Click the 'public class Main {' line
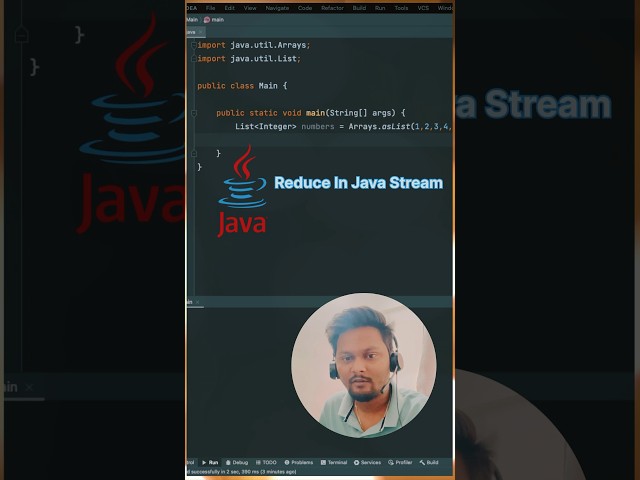Image resolution: width=640 pixels, height=480 pixels. pos(242,86)
